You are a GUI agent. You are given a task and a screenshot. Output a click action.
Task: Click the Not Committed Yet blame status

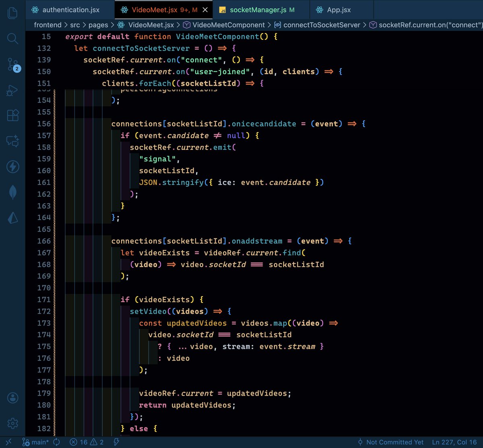pyautogui.click(x=390, y=442)
